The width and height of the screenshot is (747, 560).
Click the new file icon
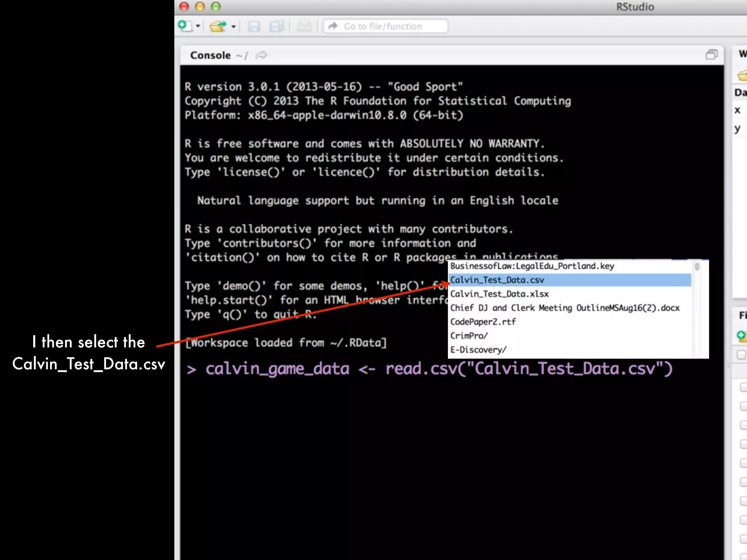pyautogui.click(x=185, y=26)
